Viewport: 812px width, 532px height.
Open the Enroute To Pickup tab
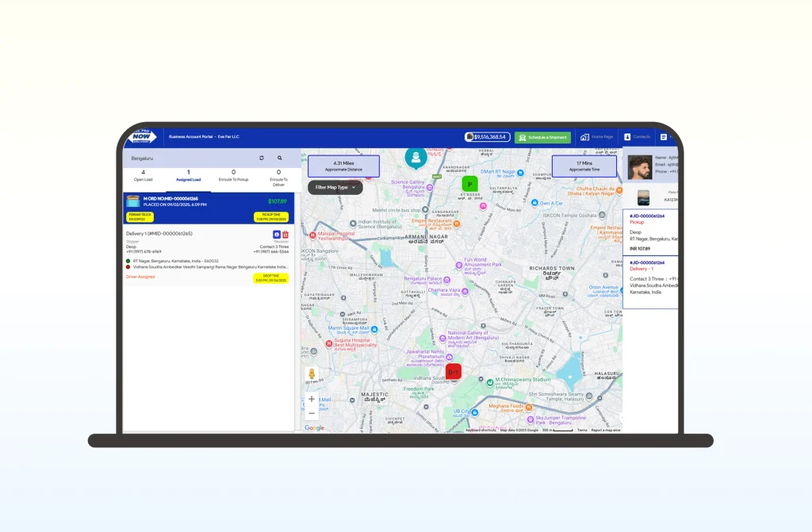click(233, 175)
